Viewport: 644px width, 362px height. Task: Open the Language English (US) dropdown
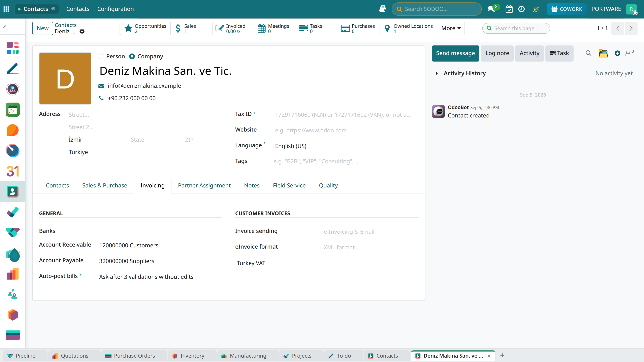coord(346,146)
